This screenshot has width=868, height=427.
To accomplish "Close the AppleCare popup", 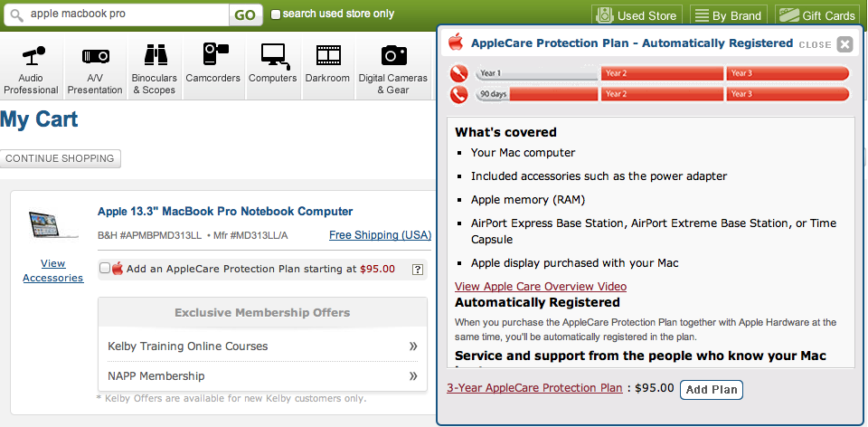I will (844, 44).
